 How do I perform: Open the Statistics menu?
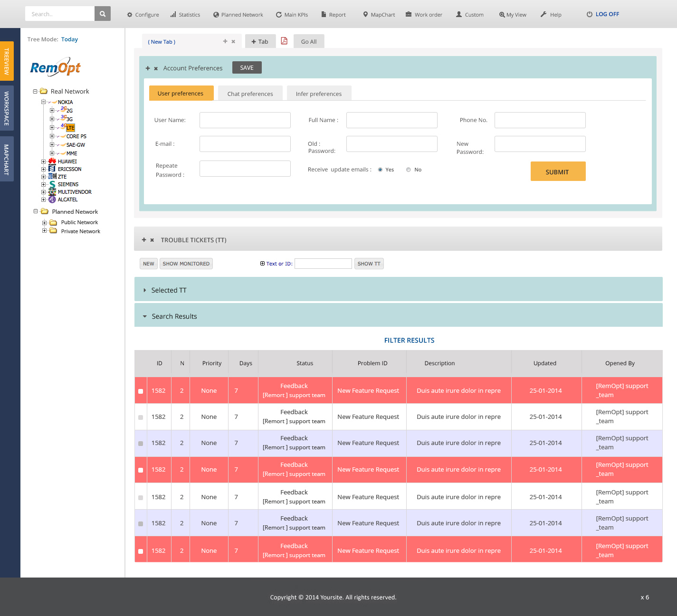tap(185, 15)
